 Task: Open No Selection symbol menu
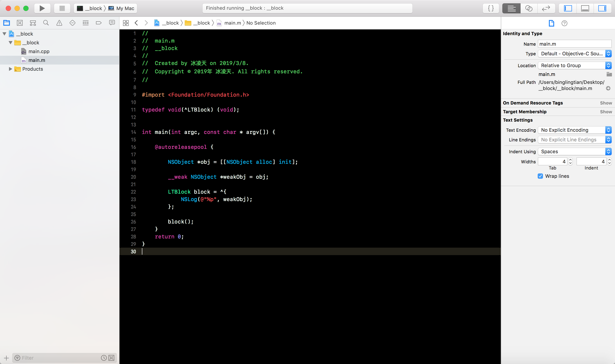[x=261, y=23]
